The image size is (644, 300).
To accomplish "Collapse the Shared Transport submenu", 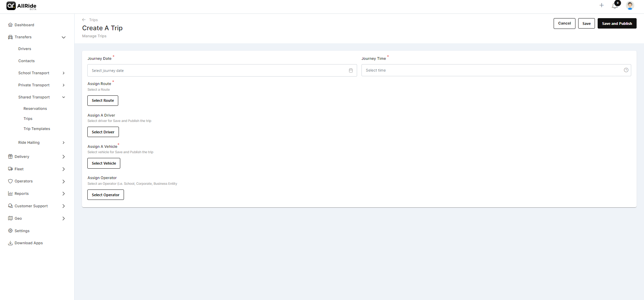I will (63, 97).
